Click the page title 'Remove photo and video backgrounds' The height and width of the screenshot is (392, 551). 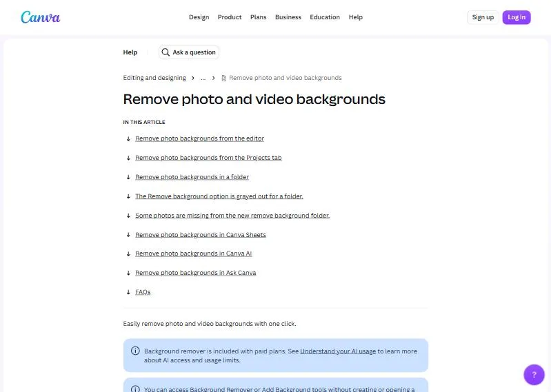[x=254, y=99]
